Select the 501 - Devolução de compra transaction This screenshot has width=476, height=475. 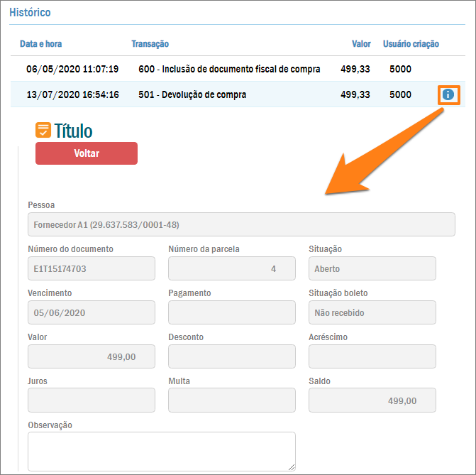pyautogui.click(x=192, y=94)
